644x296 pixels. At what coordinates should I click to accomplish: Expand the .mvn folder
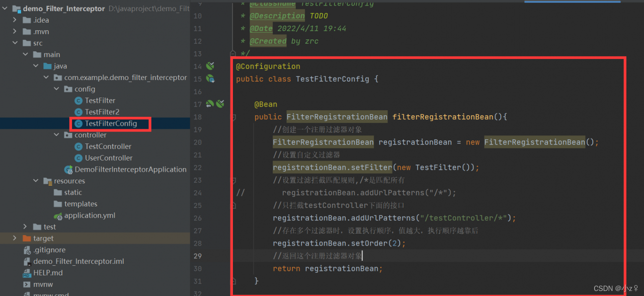point(15,32)
